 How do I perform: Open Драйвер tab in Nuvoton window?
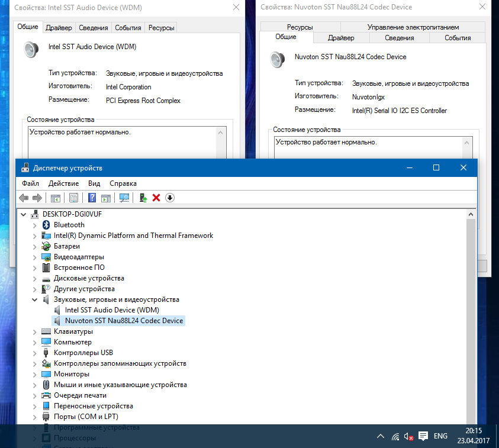[341, 38]
